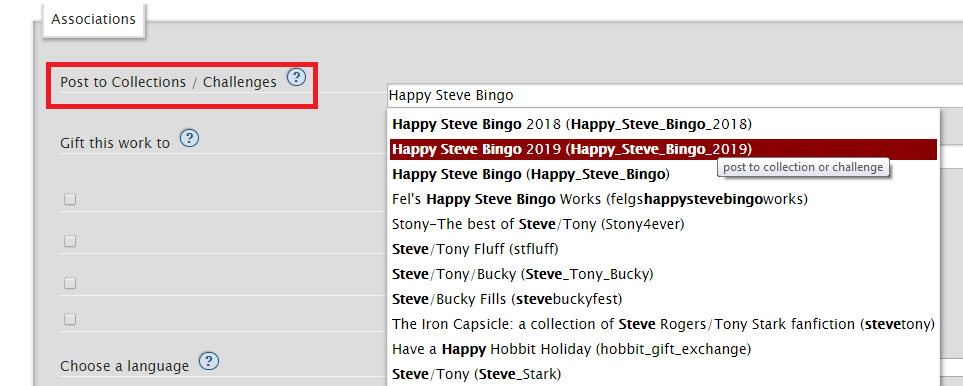Click the Associations section heading
This screenshot has height=386, width=963.
(x=93, y=19)
